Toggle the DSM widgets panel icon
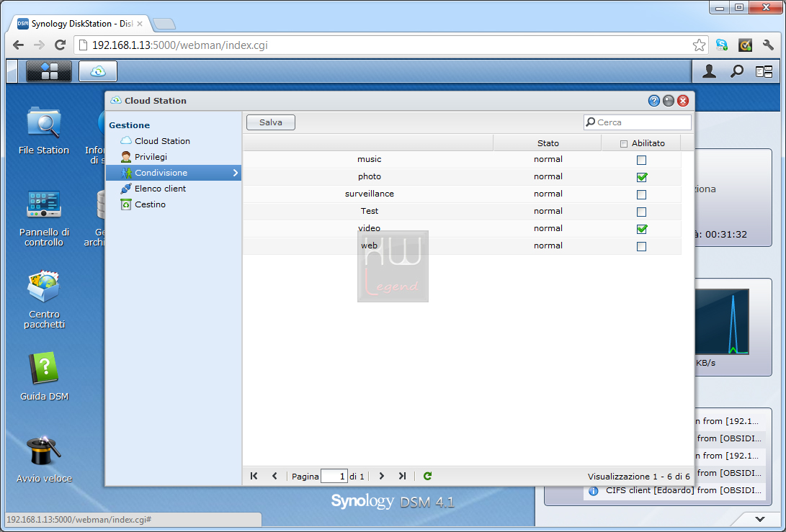 (764, 72)
